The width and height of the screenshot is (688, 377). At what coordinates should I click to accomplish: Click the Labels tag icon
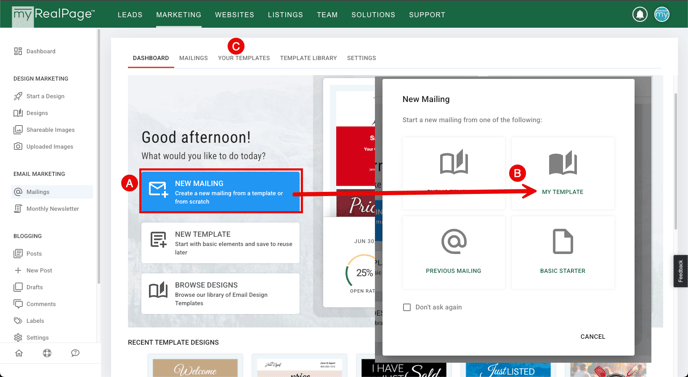tap(18, 321)
